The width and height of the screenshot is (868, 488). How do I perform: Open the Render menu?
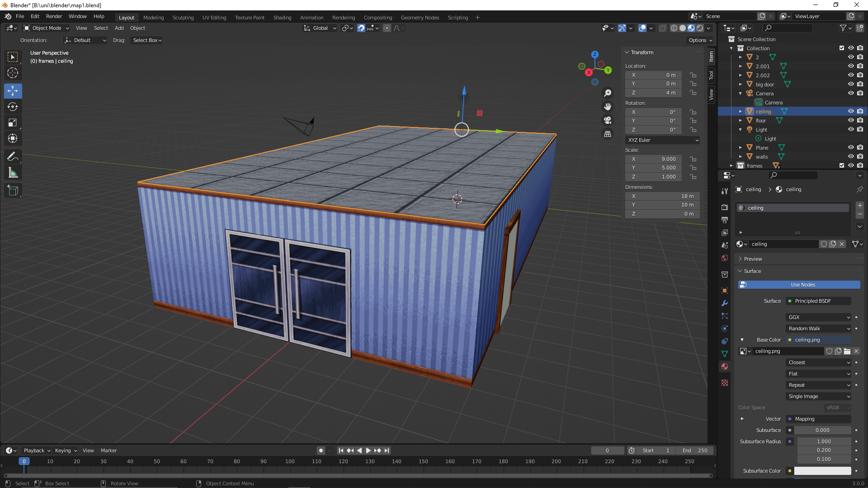point(54,16)
